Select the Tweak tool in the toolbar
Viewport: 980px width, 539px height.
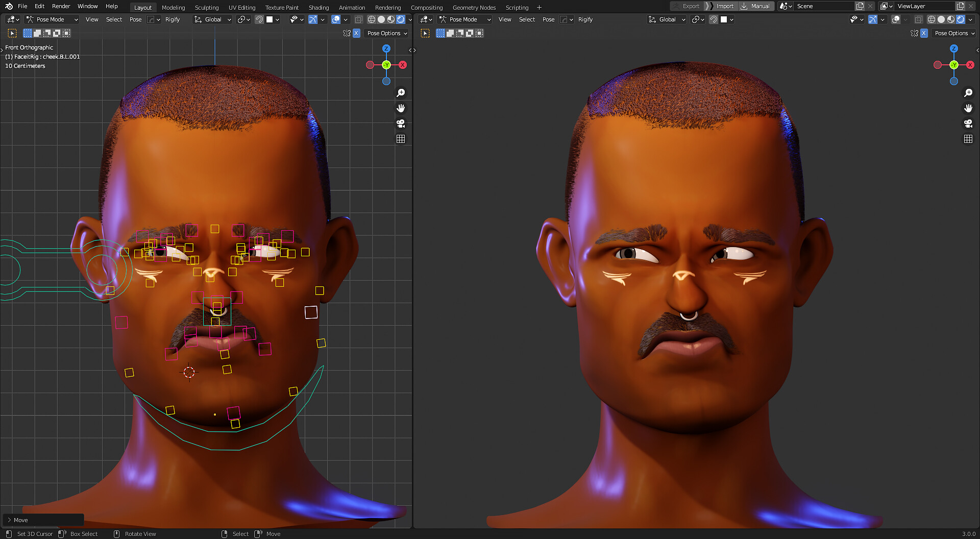pos(11,33)
